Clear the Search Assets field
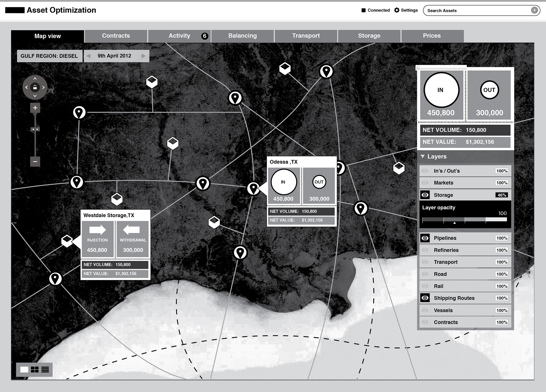This screenshot has height=392, width=546. point(534,10)
